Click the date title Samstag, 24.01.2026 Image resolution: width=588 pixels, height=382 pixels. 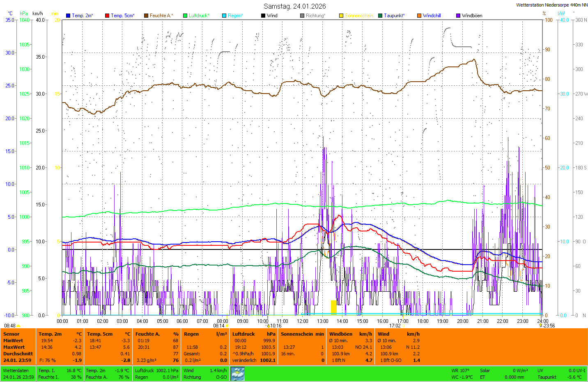294,6
